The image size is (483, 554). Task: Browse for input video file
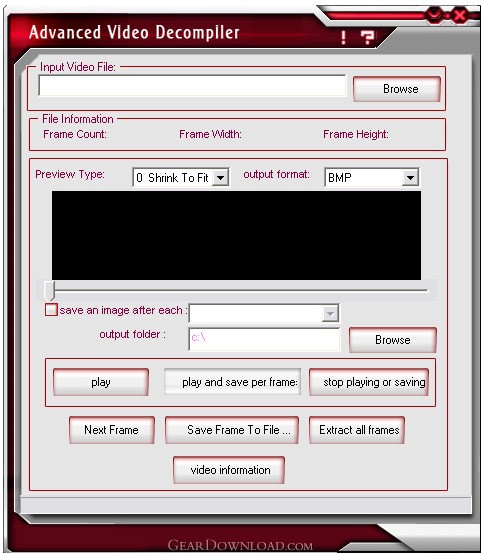pyautogui.click(x=397, y=89)
